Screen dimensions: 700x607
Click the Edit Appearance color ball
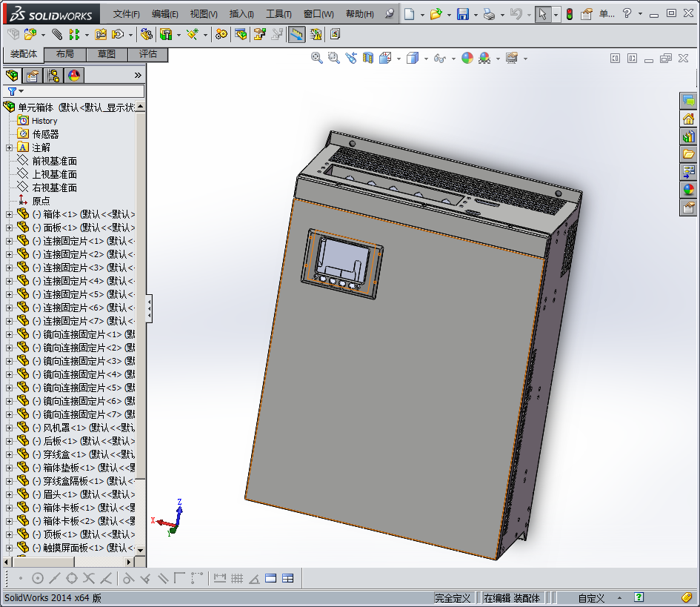pyautogui.click(x=467, y=58)
